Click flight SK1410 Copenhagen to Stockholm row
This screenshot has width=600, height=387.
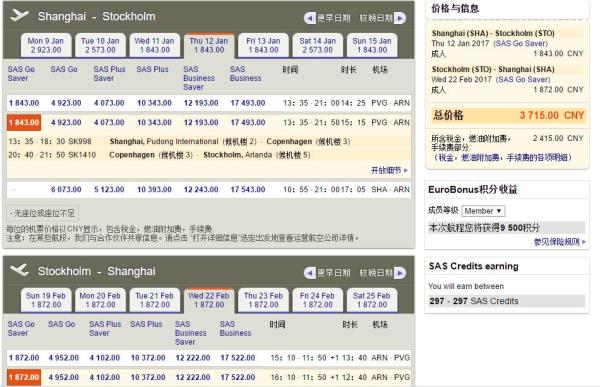(x=209, y=155)
